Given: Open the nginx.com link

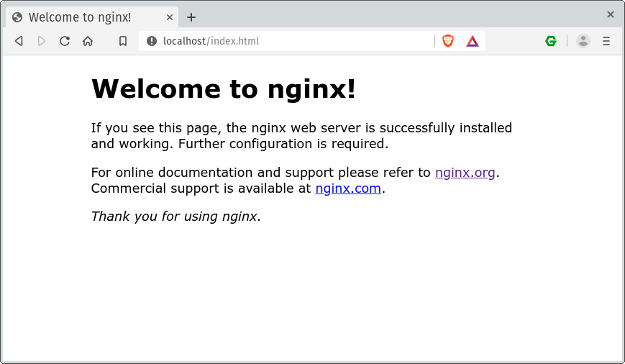Looking at the screenshot, I should click(x=348, y=188).
